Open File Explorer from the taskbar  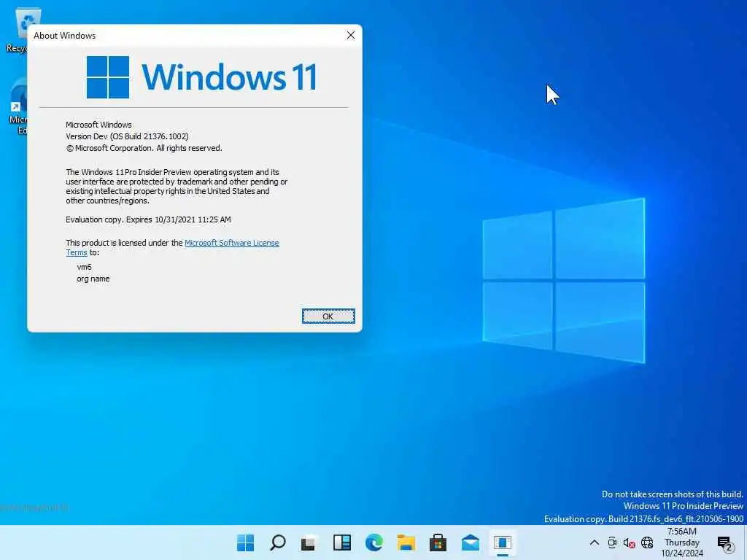(406, 542)
